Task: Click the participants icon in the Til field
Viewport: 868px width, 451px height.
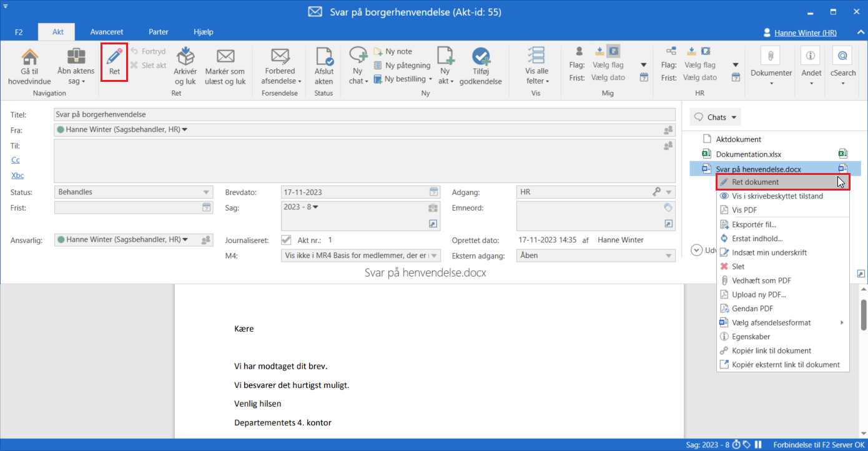Action: [668, 146]
